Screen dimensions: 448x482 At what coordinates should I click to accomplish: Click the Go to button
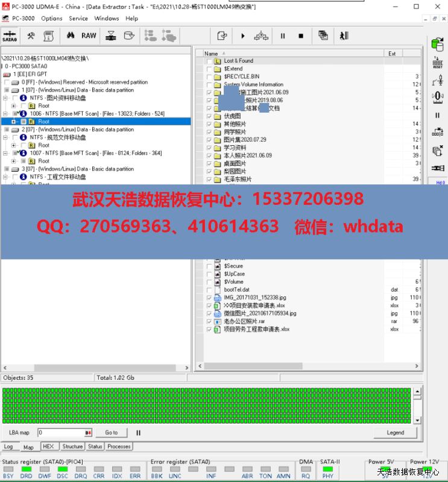pyautogui.click(x=111, y=433)
